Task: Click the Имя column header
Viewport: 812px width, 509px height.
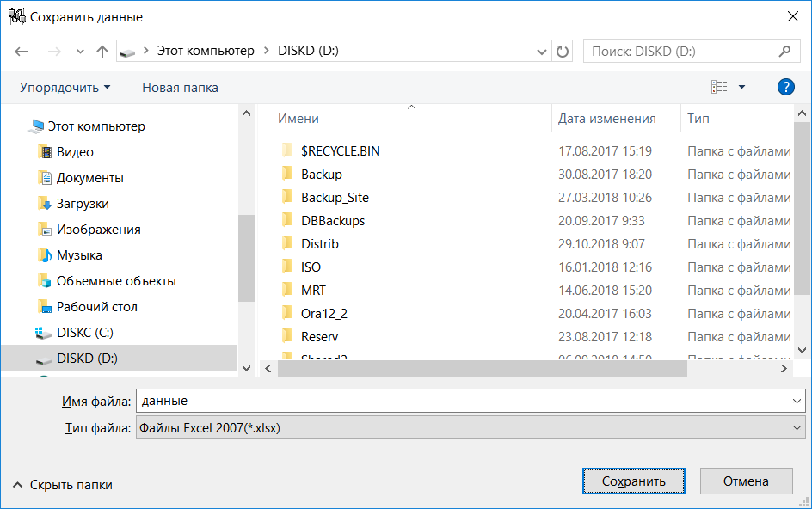Action: 294,117
